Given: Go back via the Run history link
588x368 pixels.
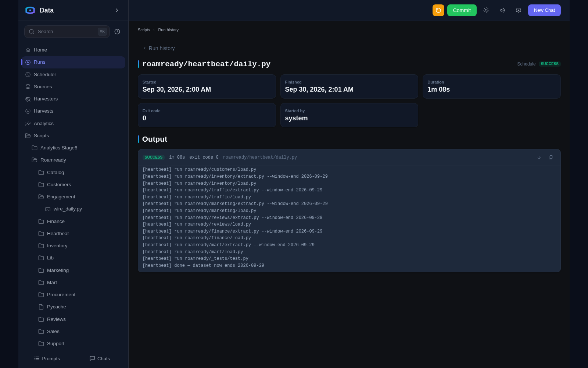Looking at the screenshot, I should tap(159, 48).
